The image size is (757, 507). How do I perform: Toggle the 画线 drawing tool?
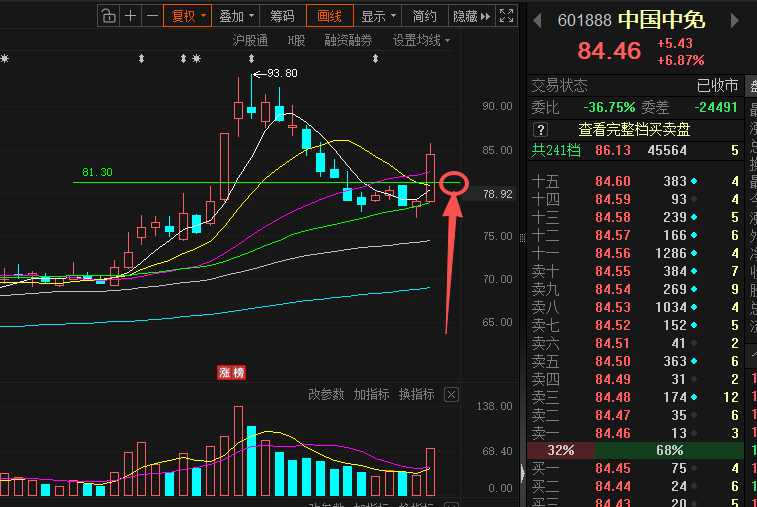click(x=329, y=16)
